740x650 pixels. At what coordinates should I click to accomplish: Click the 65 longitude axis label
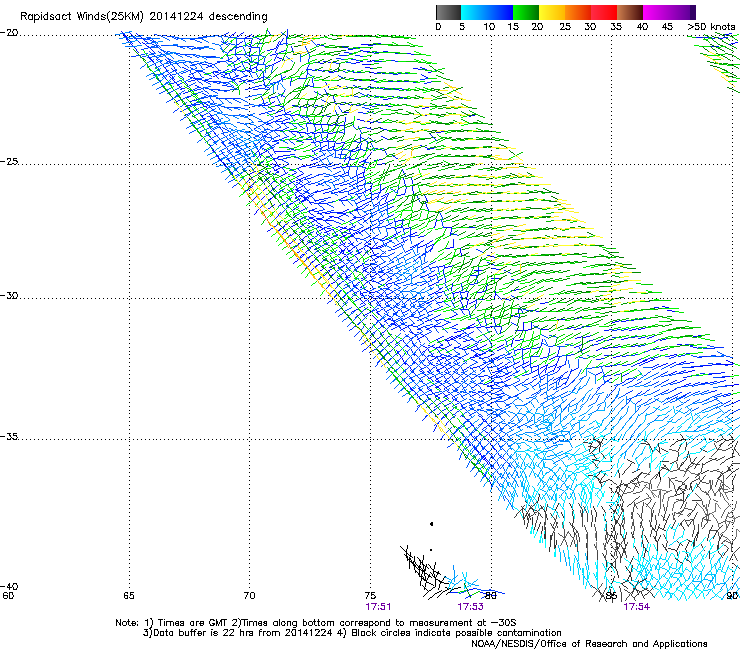(x=129, y=596)
